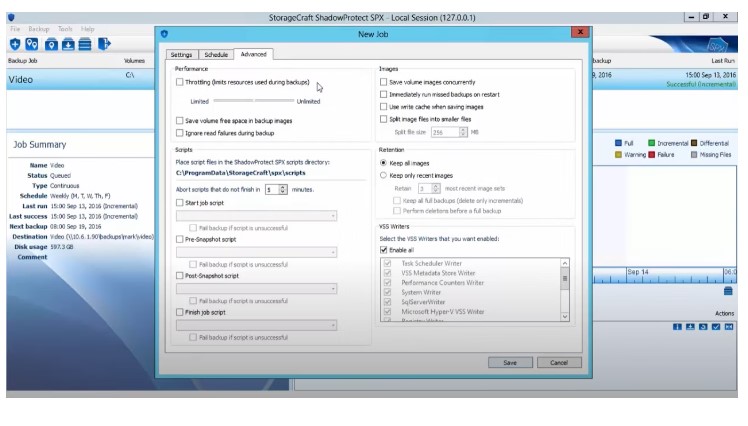
Task: Enable Post-Snapshot script checkbox
Action: tap(180, 276)
